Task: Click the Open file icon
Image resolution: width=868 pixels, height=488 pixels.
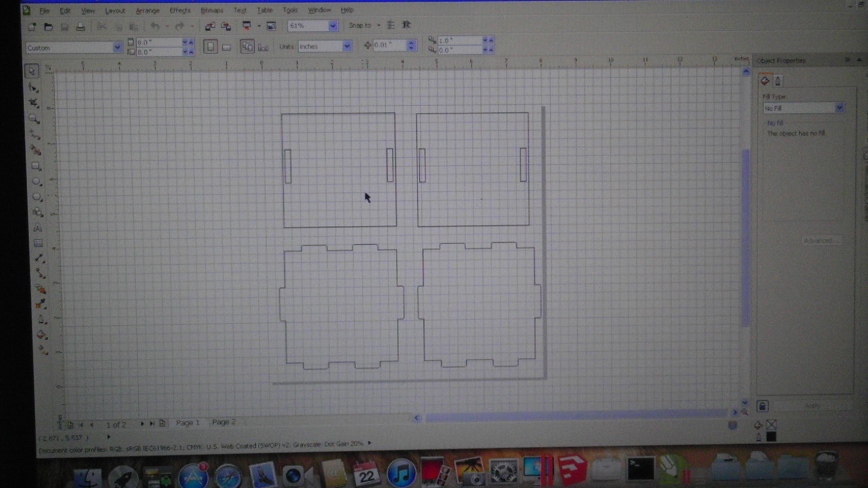Action: 48,27
